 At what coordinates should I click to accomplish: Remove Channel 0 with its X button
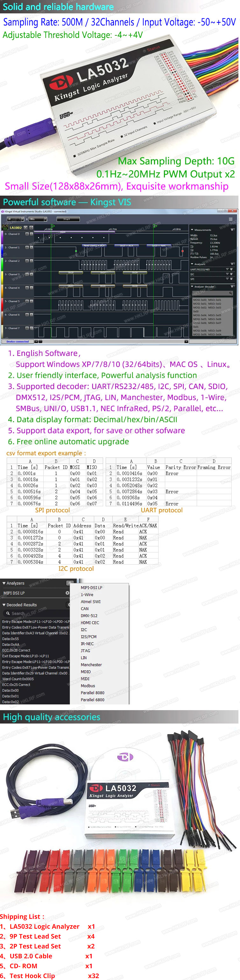tap(32, 234)
